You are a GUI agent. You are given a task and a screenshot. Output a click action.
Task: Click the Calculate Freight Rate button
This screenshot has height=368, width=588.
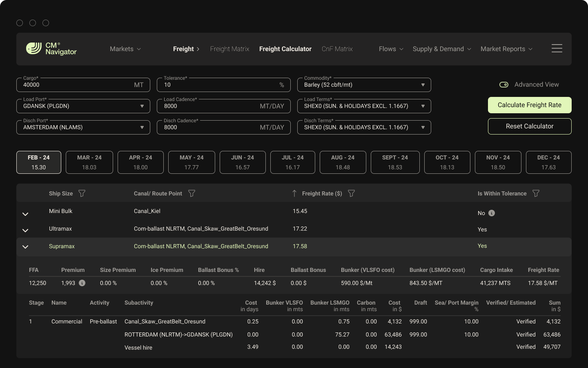coord(529,105)
